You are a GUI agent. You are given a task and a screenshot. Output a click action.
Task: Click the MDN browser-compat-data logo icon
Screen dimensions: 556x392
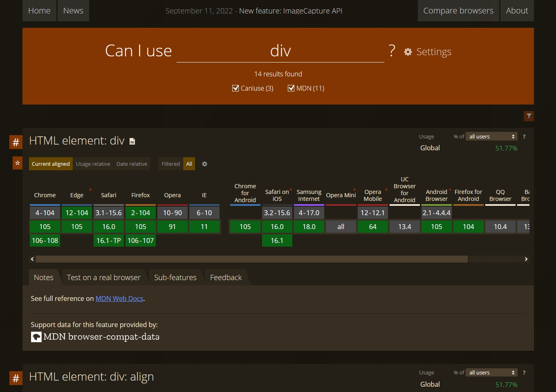tap(36, 337)
